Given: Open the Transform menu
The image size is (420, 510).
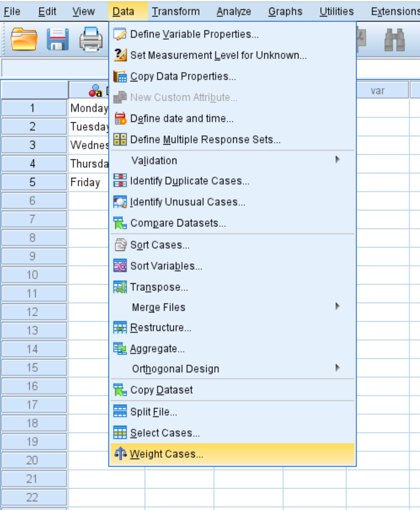Looking at the screenshot, I should (x=176, y=11).
